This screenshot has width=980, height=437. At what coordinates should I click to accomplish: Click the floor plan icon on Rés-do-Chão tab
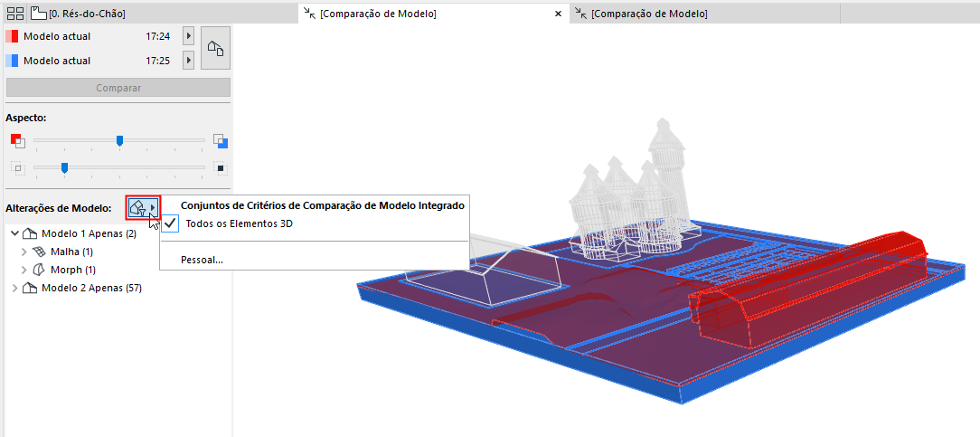pos(39,14)
